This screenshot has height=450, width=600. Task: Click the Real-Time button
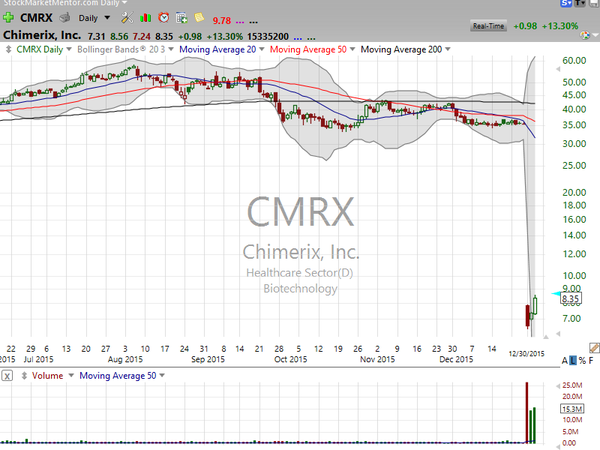point(488,26)
